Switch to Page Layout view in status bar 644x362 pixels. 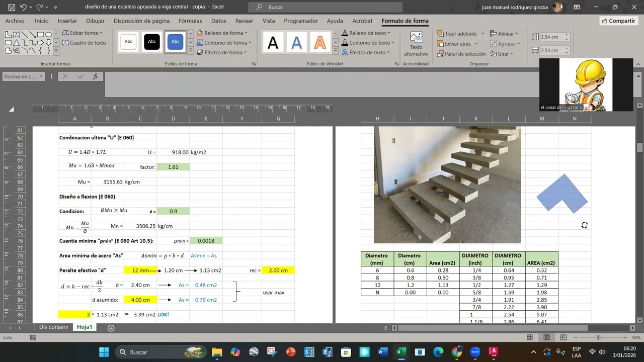546,337
